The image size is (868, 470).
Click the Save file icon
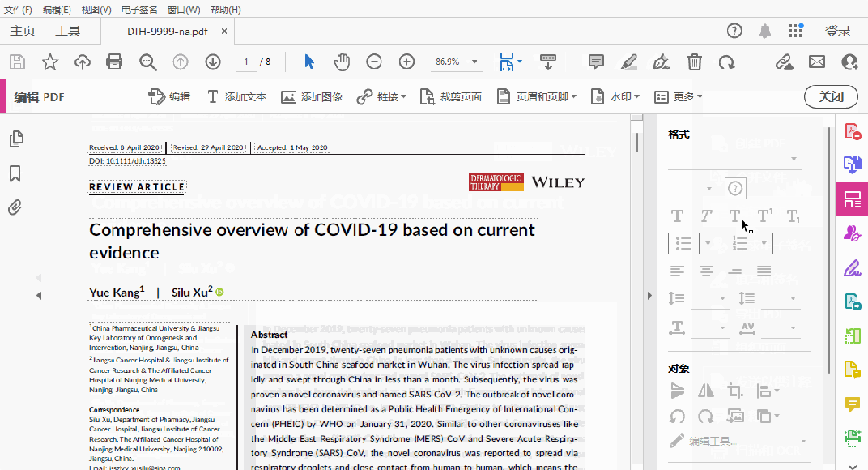17,62
